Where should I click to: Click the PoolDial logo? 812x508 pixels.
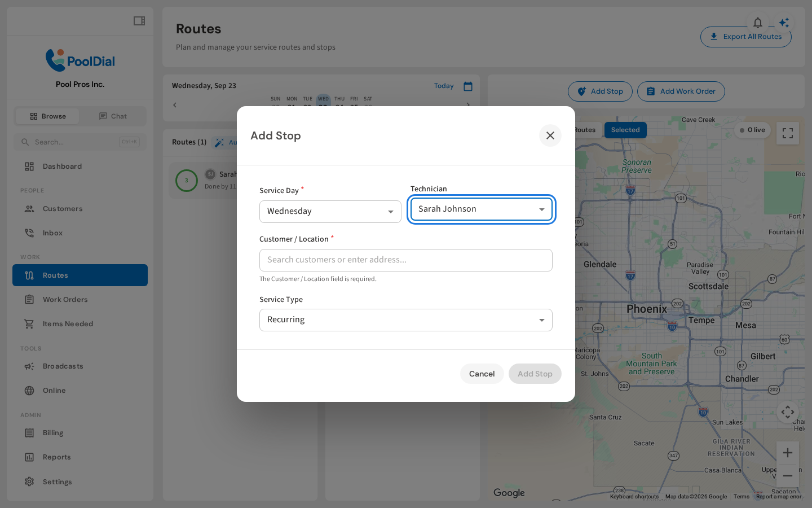80,60
